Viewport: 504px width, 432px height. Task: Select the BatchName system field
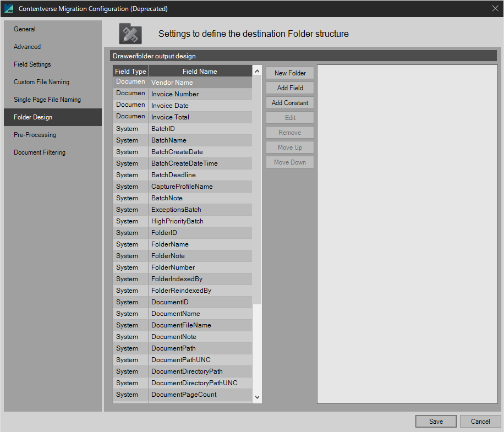pyautogui.click(x=182, y=140)
